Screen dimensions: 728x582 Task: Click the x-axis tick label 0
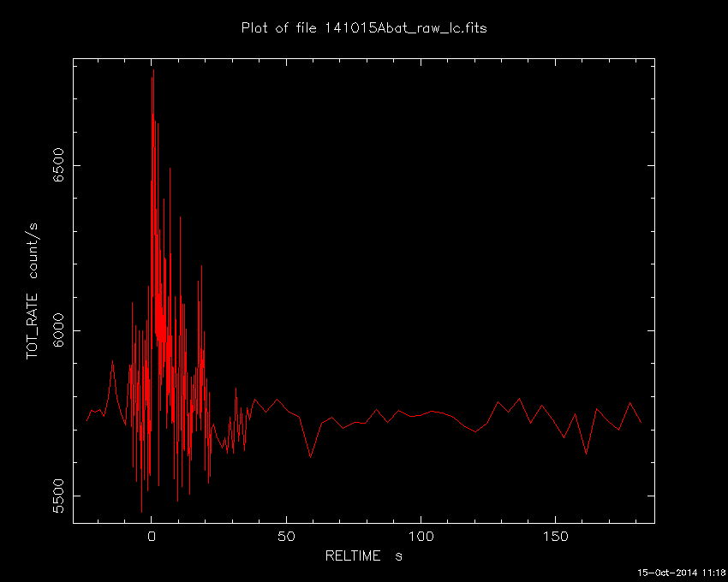click(152, 537)
